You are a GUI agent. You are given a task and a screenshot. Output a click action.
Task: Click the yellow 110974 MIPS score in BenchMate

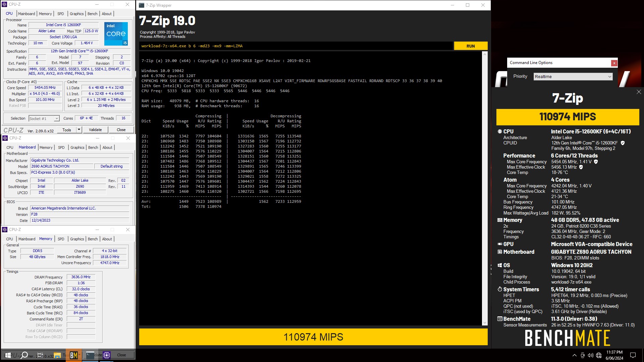pyautogui.click(x=568, y=117)
